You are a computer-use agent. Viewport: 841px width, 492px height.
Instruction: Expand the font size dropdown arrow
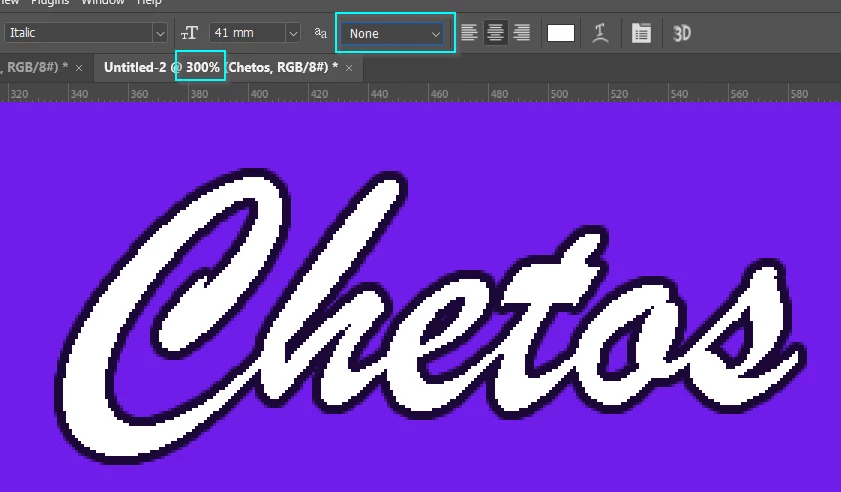coord(293,33)
